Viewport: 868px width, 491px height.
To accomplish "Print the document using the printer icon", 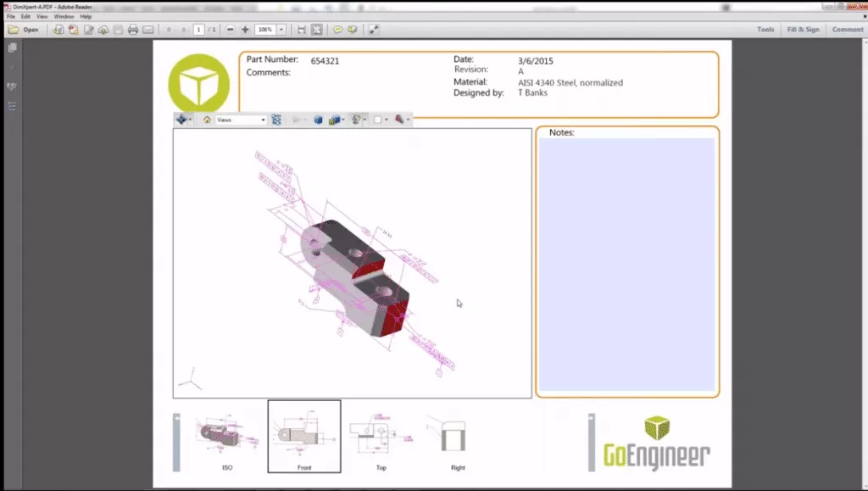I will click(133, 30).
